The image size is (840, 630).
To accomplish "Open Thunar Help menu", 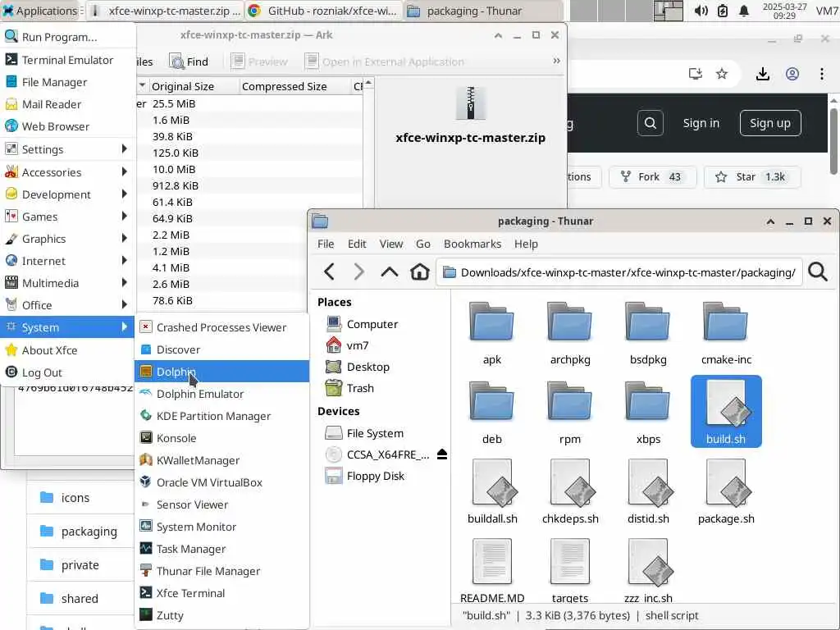I will 526,244.
